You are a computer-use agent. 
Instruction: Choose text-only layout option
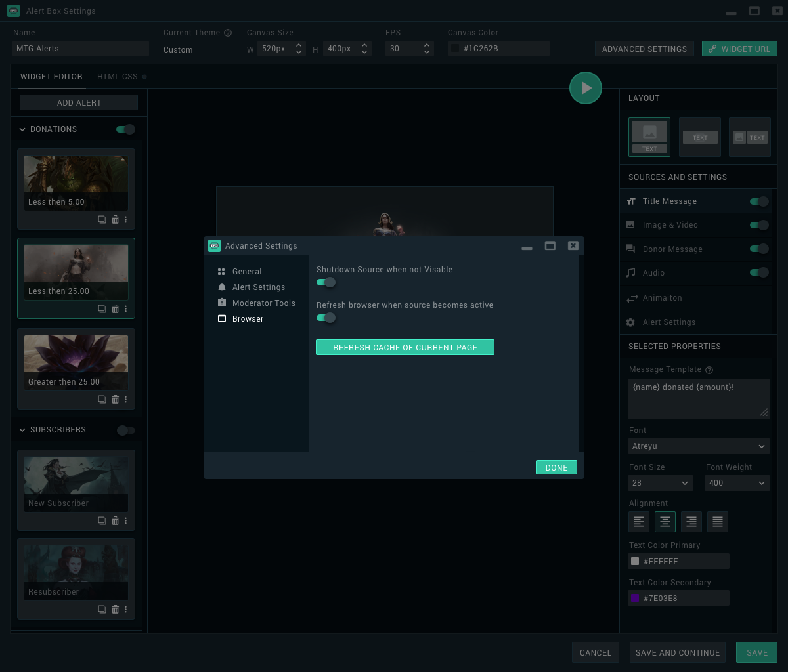pyautogui.click(x=700, y=137)
